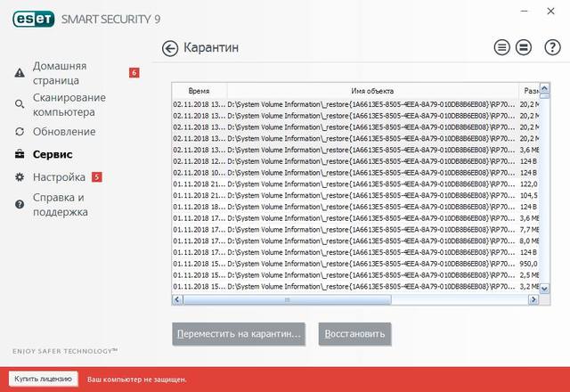Screen dimensions: 570x392
Task: Click the three-line list view icon
Action: (501, 47)
